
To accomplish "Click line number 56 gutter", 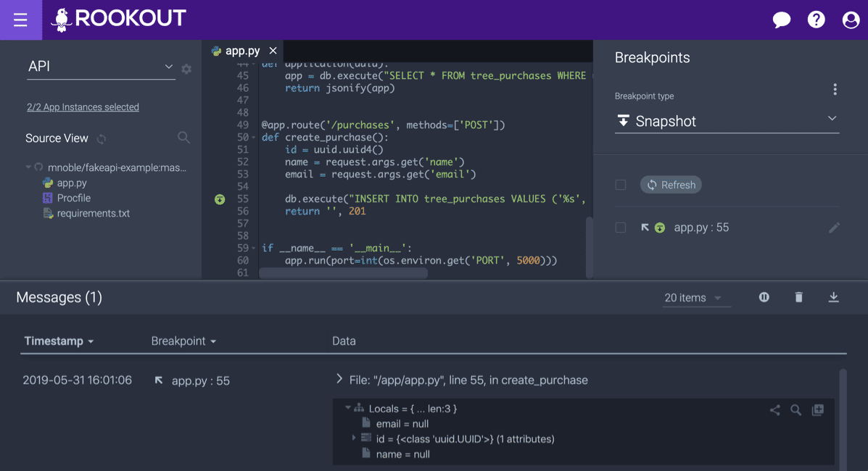I will click(242, 212).
